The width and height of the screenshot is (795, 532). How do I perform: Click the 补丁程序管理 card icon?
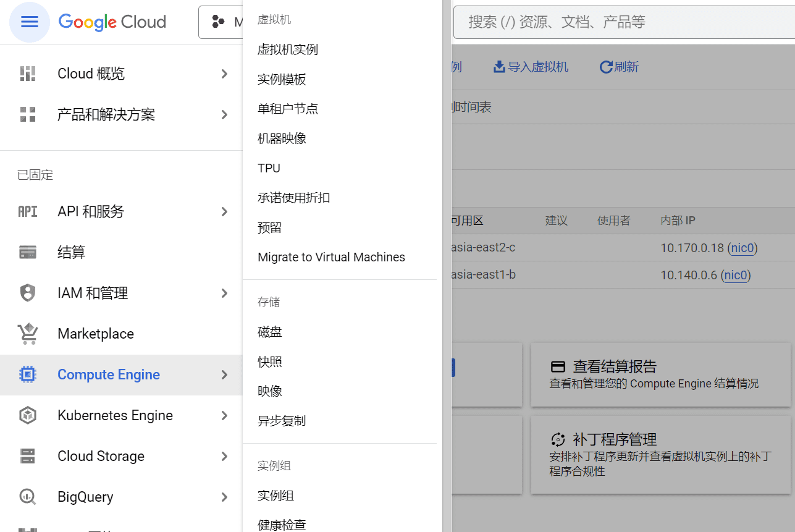click(558, 439)
